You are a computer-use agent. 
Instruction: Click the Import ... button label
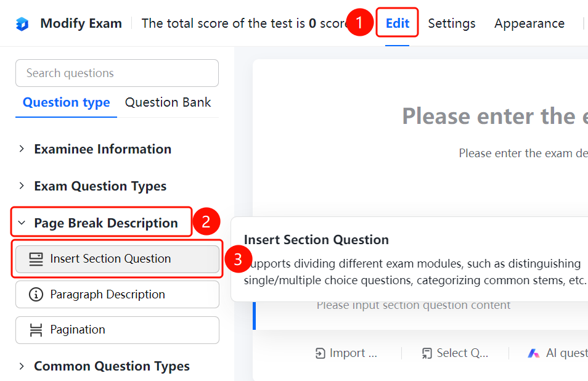[353, 353]
